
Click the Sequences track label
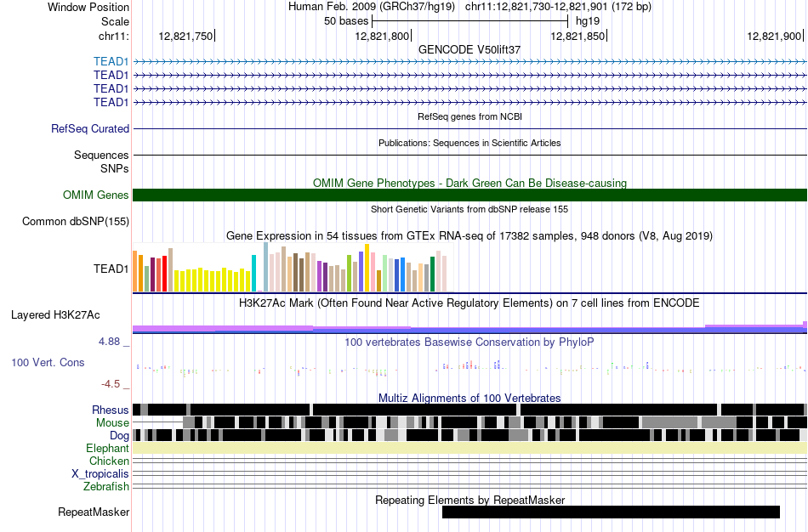(101, 155)
